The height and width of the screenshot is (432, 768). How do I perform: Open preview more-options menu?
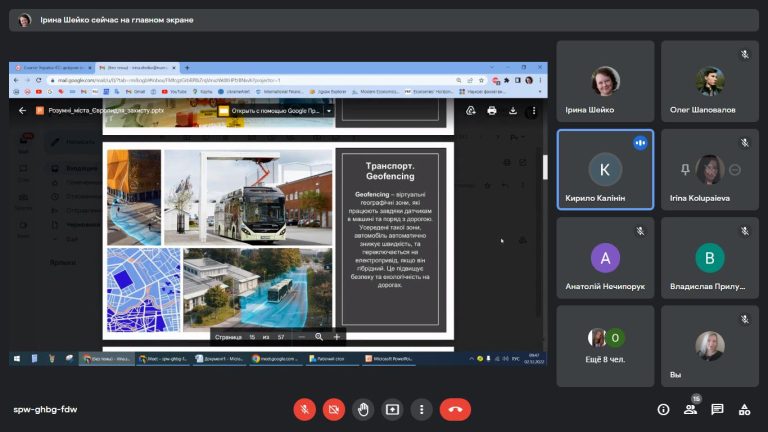tap(534, 111)
